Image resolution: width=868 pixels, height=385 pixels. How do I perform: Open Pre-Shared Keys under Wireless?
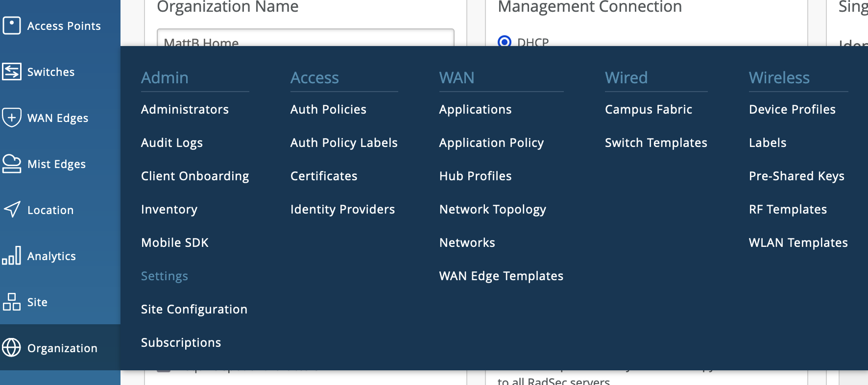click(x=796, y=176)
